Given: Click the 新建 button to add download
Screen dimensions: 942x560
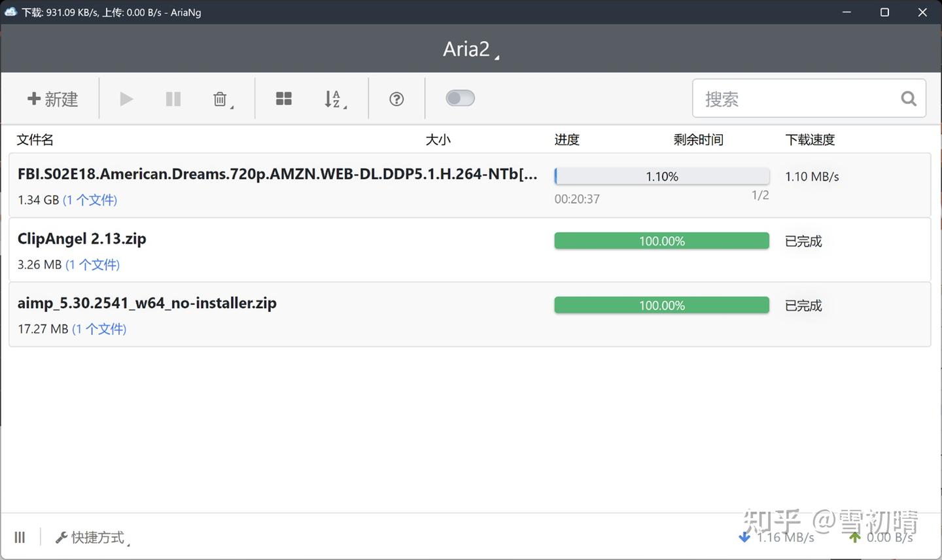Looking at the screenshot, I should coord(52,98).
